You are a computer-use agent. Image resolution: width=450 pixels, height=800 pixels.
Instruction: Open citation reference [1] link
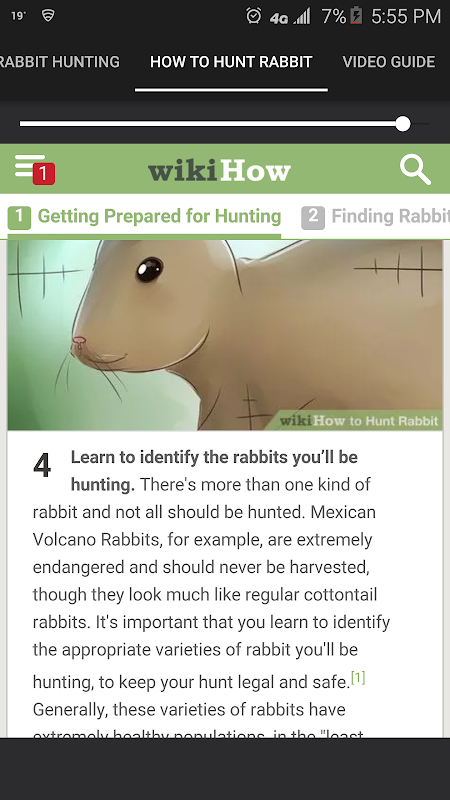(358, 678)
